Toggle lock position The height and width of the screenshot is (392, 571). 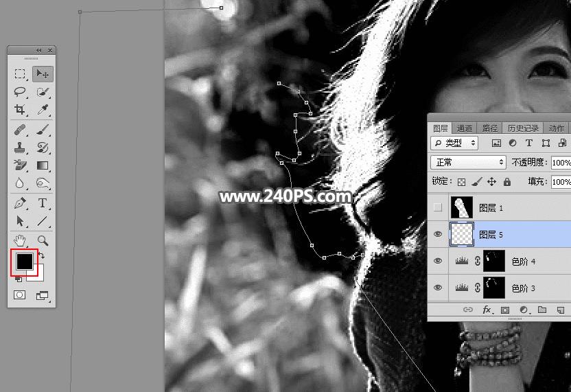coord(491,182)
